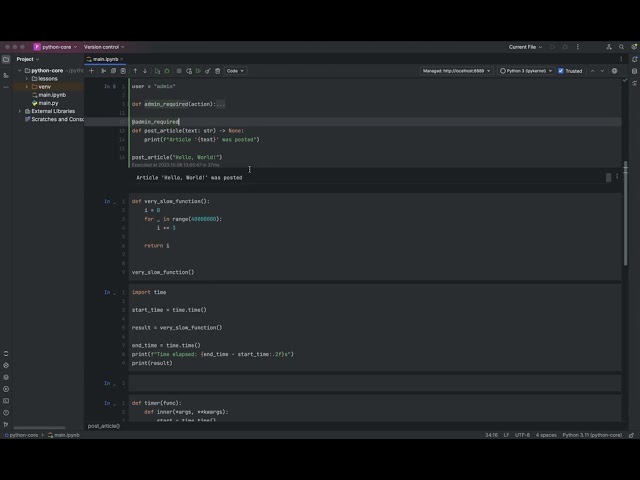Move cell down with down arrow
This screenshot has width=640, height=480.
click(145, 71)
